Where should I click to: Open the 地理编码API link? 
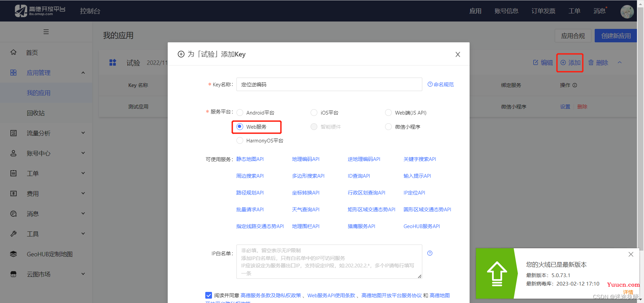(306, 159)
